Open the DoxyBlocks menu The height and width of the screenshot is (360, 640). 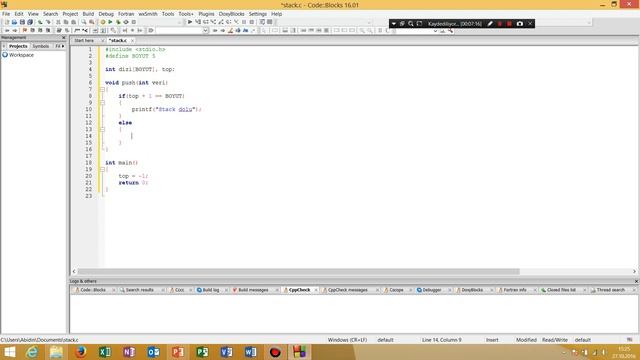[231, 14]
